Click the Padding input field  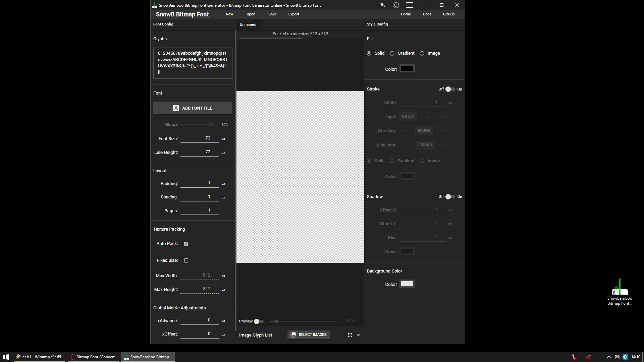point(200,183)
